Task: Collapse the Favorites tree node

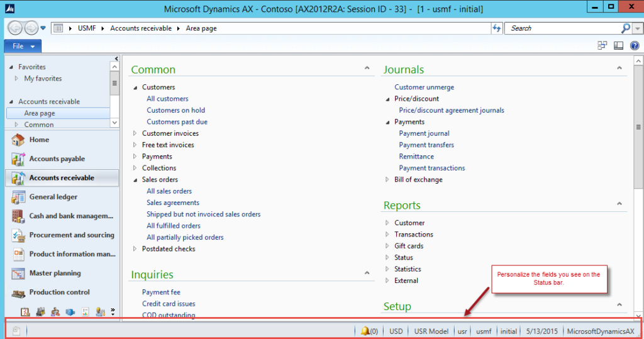Action: tap(11, 67)
